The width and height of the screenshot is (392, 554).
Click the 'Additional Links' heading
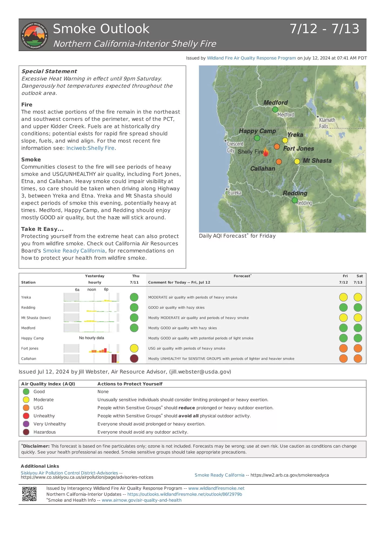click(x=40, y=466)
